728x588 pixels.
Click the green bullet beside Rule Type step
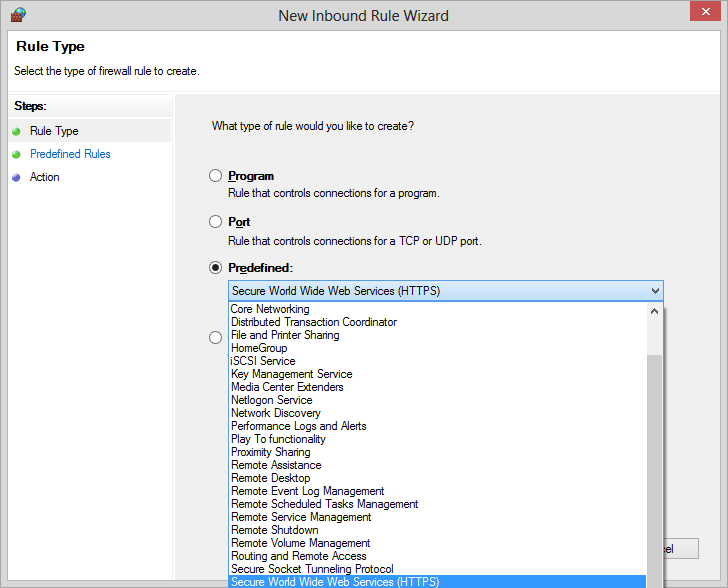(16, 131)
